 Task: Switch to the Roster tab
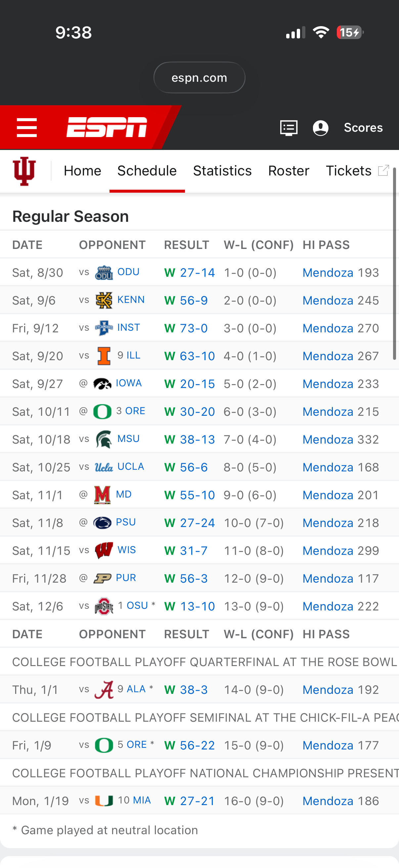coord(288,171)
